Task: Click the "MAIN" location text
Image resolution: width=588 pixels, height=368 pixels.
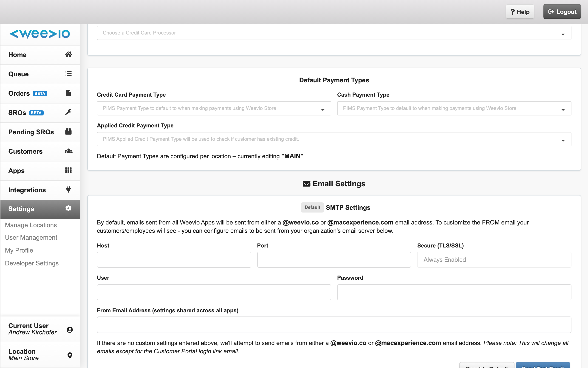Action: [292, 156]
